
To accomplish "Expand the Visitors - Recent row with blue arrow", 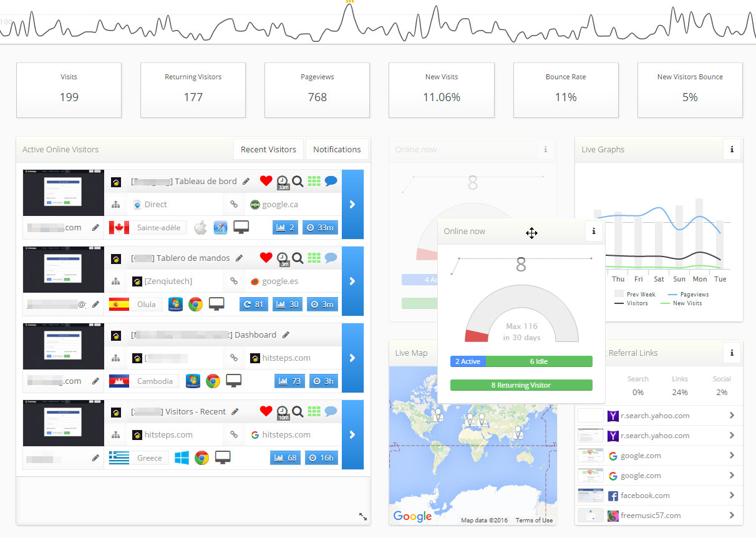I will [x=352, y=434].
